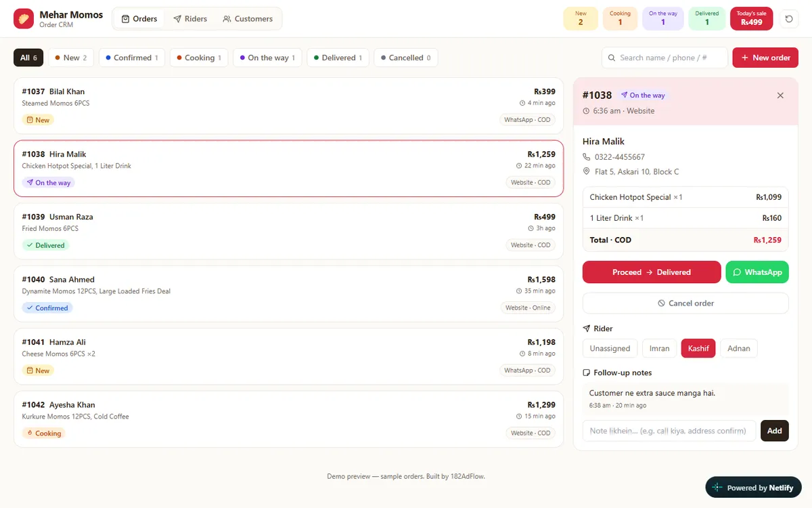812x508 pixels.
Task: Click the search magnifier icon
Action: 611,58
